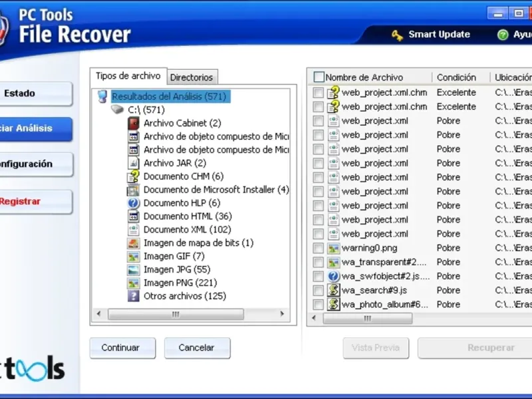Enable the checkbox for wa_swfobject#2.js
532x399 pixels.
[319, 276]
